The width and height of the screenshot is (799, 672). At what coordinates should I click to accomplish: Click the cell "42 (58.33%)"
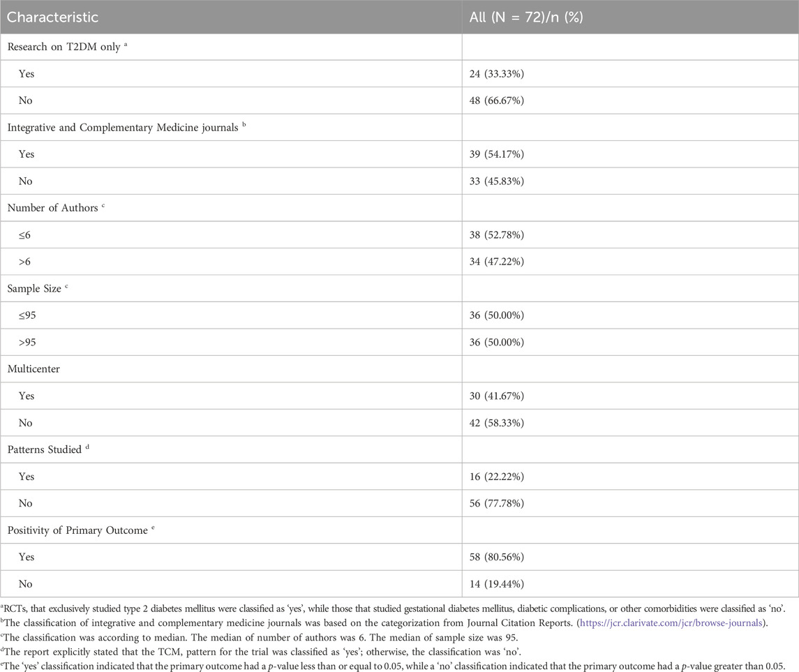(496, 423)
